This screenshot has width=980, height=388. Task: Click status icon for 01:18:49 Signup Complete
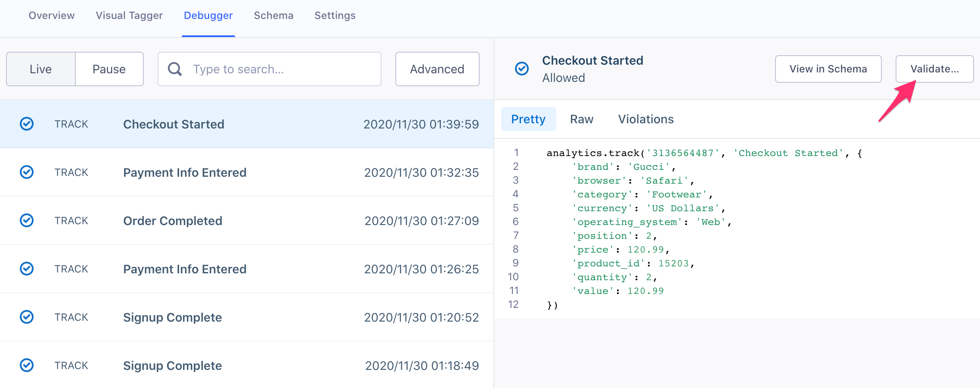(27, 366)
